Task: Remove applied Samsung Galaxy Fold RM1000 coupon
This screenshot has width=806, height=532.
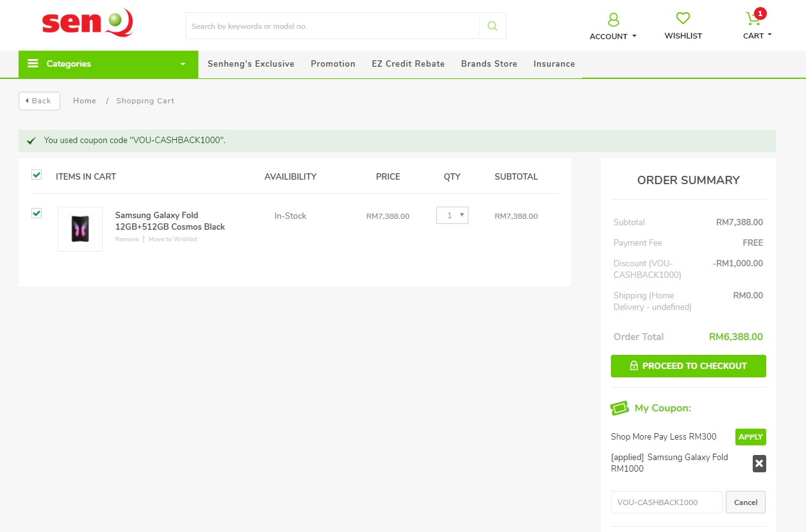Action: click(759, 463)
